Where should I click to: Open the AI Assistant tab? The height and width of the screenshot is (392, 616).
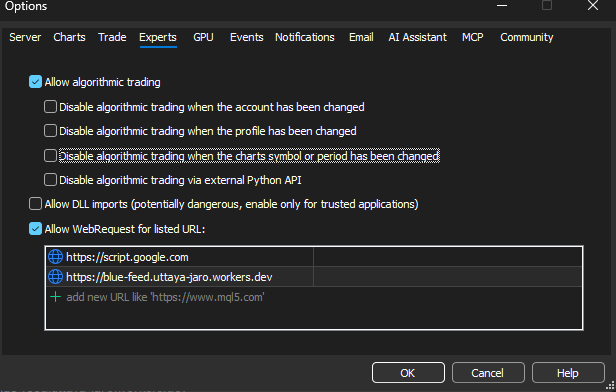tap(418, 37)
